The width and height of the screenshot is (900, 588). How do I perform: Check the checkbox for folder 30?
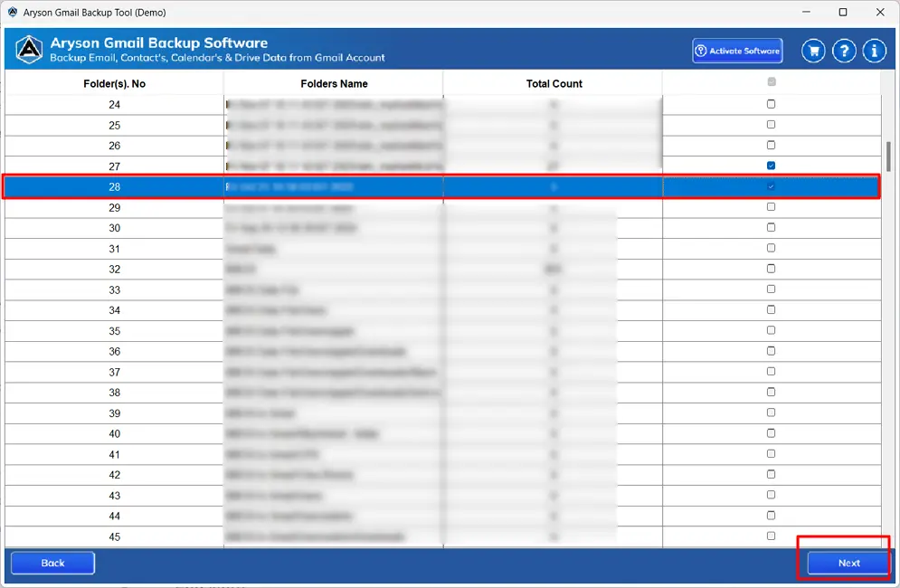tap(771, 227)
